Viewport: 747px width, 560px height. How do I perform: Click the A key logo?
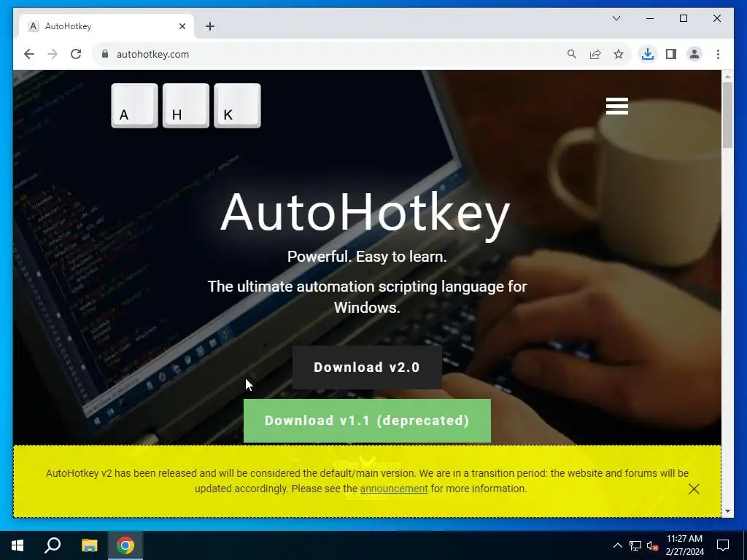pos(134,106)
